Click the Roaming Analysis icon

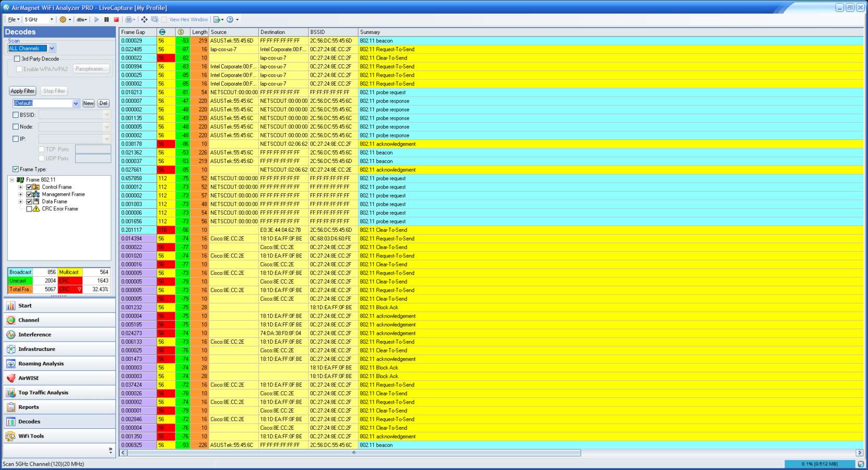(11, 363)
